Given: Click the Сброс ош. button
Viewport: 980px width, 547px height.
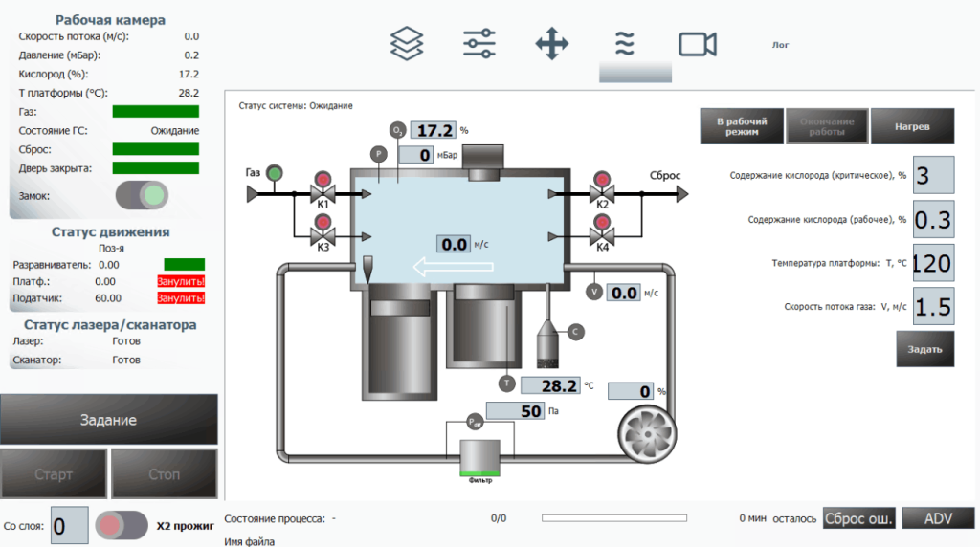Looking at the screenshot, I should [858, 518].
